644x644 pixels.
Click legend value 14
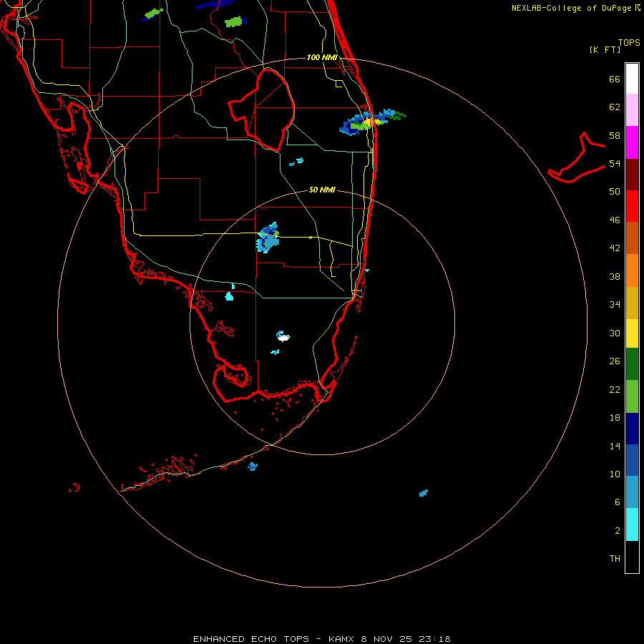[x=615, y=446]
